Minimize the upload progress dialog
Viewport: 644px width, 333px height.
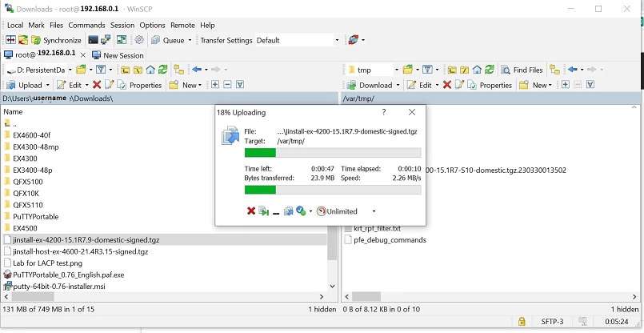click(276, 212)
